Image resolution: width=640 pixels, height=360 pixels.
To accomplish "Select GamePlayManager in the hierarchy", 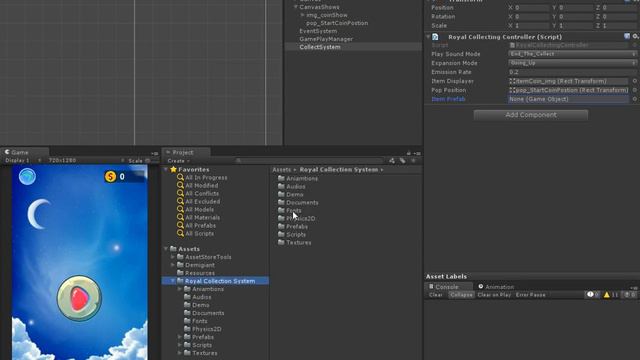I will pyautogui.click(x=326, y=39).
